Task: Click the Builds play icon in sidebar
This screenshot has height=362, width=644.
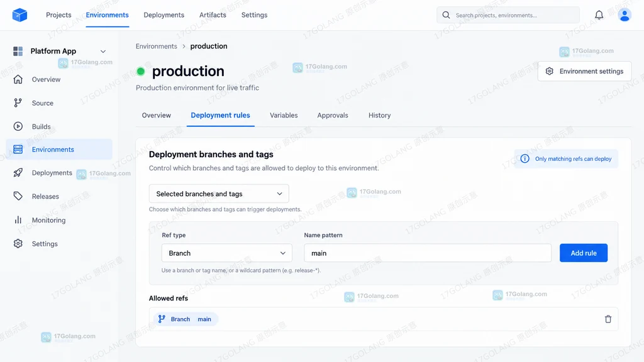Action: click(x=18, y=126)
